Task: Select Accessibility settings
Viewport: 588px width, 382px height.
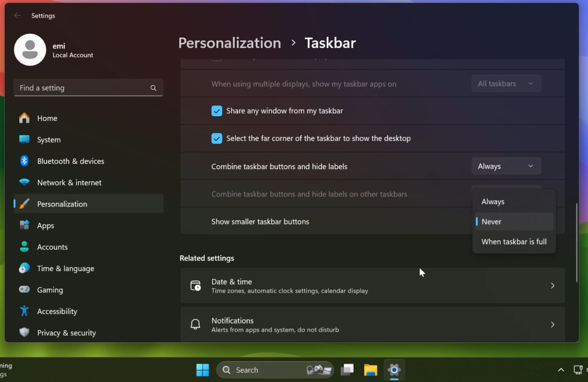Action: pos(57,311)
